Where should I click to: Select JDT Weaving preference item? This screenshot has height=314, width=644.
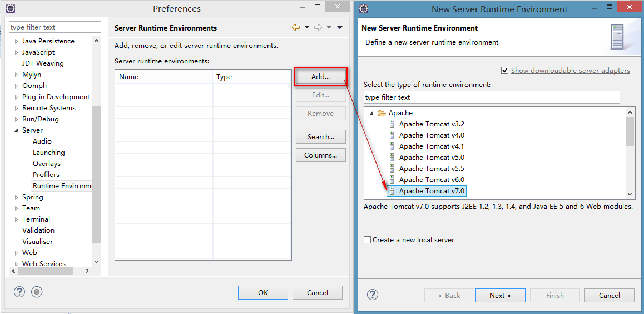(43, 63)
